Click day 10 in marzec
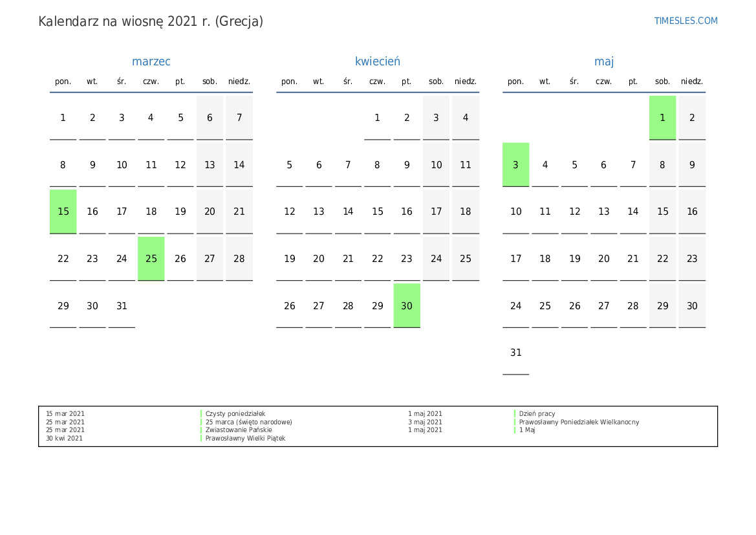The height and width of the screenshot is (535, 756). click(x=122, y=164)
